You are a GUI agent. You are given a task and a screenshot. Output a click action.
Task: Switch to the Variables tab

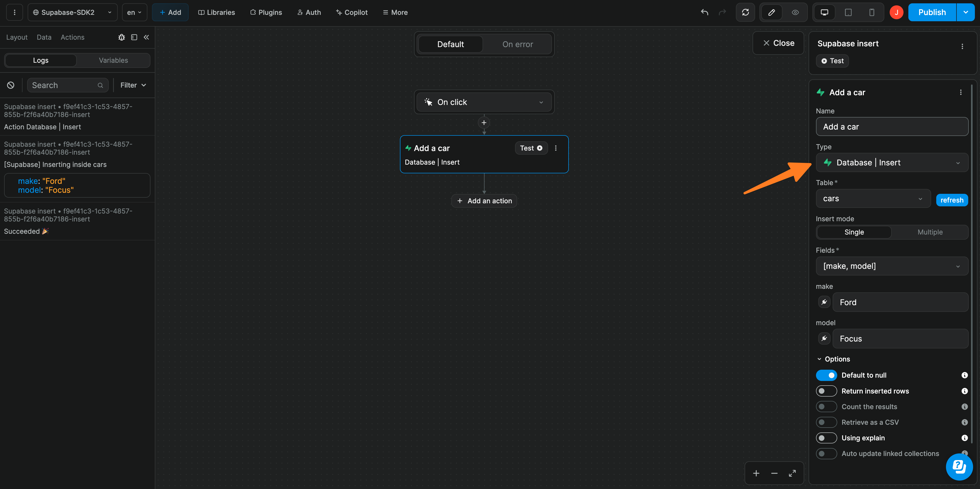[x=113, y=60]
